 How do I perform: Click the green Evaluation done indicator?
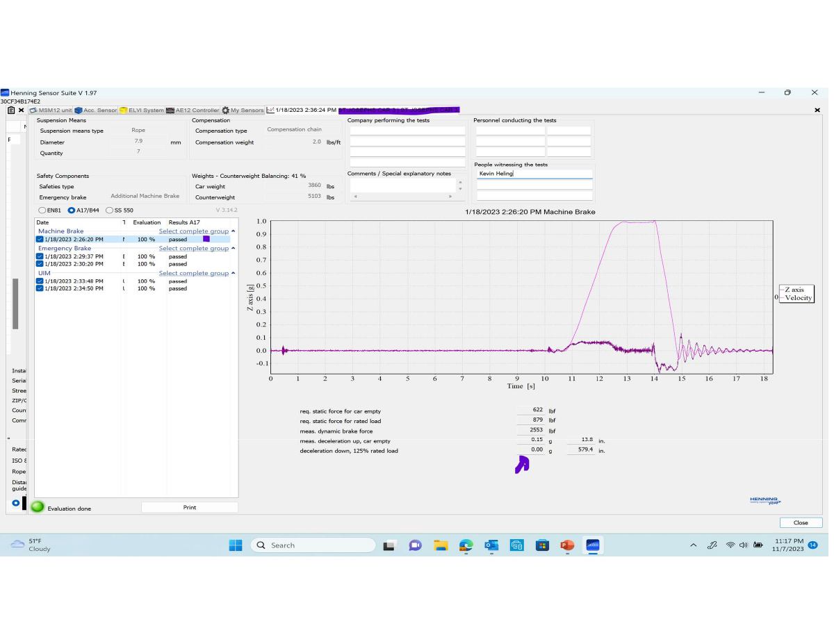[38, 508]
